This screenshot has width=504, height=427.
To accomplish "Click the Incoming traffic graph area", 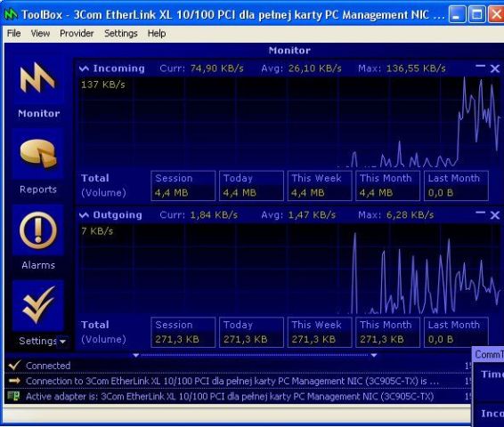I will point(289,123).
